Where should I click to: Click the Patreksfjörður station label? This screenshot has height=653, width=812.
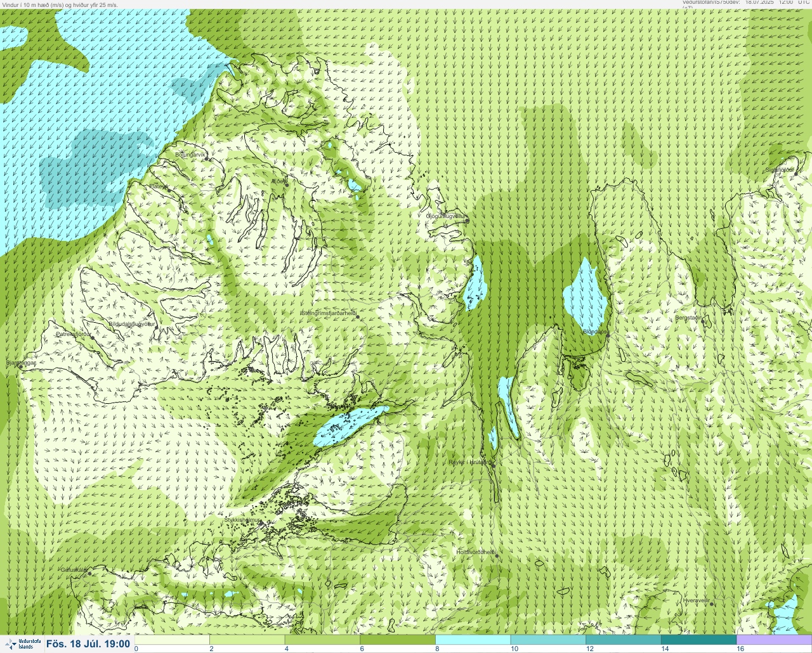point(74,333)
